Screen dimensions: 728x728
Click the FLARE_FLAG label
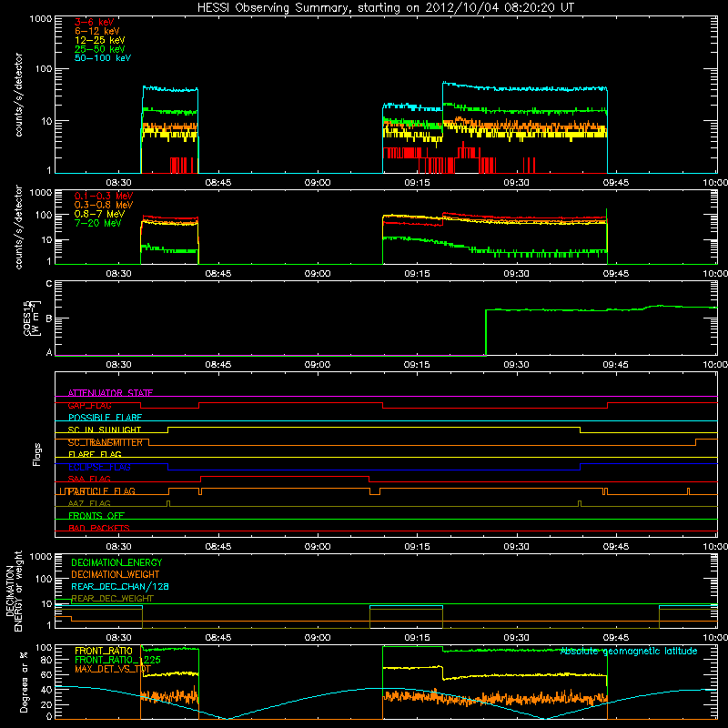tap(95, 454)
